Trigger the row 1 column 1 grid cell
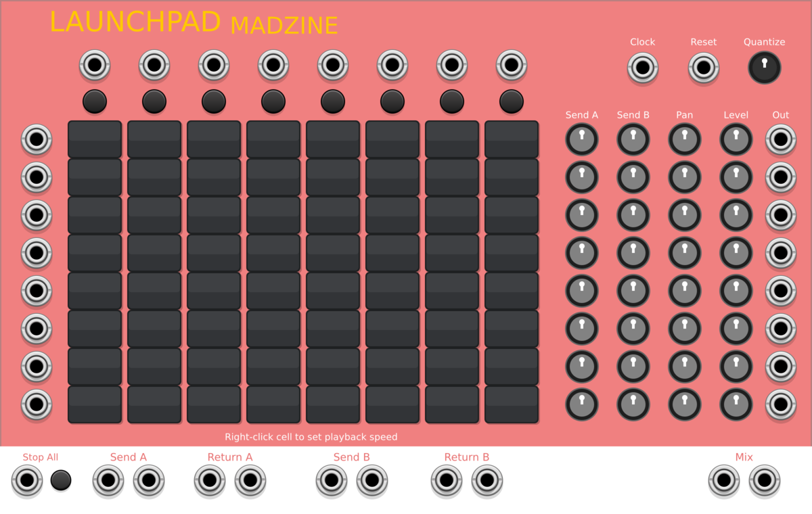Viewport: 812px width, 514px height. point(95,139)
